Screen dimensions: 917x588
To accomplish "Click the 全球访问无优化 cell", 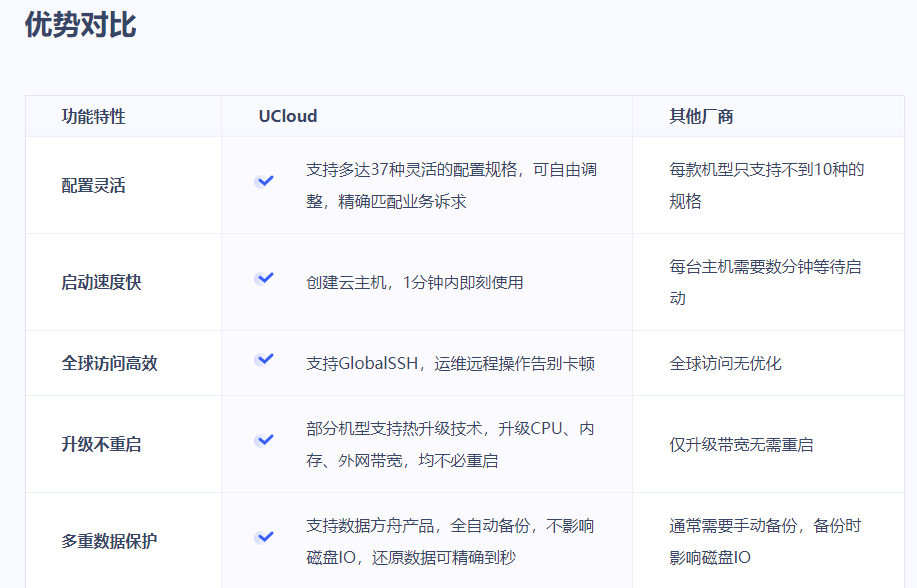I will (725, 364).
